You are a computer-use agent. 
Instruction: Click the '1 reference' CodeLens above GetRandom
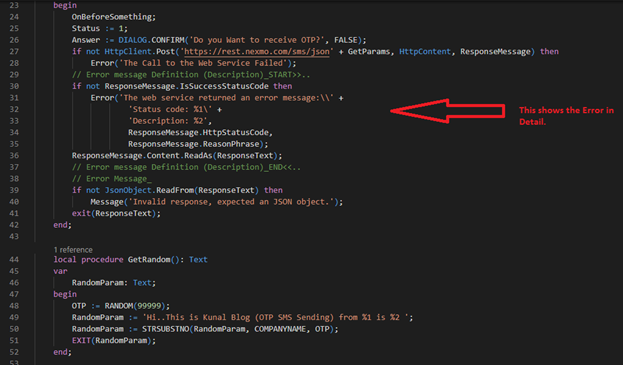(73, 250)
